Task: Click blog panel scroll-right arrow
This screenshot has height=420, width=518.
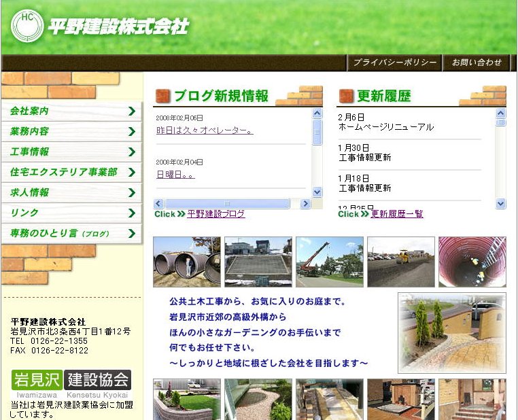Action: point(306,203)
